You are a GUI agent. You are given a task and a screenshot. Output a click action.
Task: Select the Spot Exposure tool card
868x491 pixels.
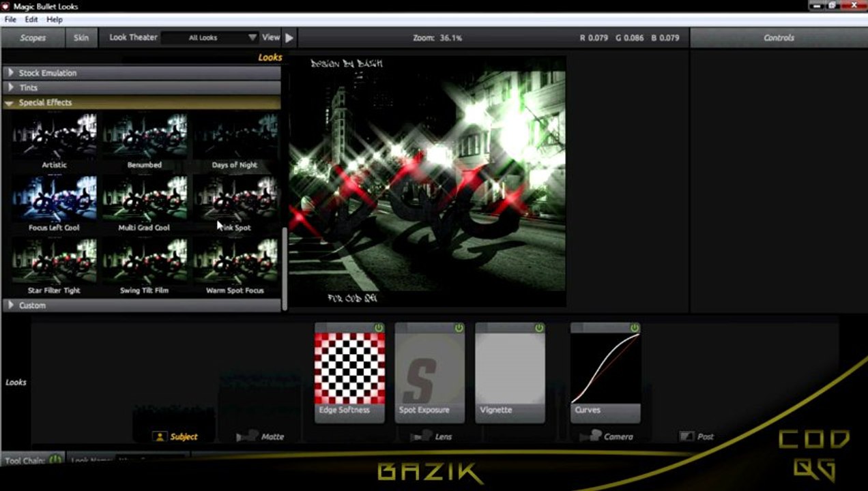[x=430, y=373]
